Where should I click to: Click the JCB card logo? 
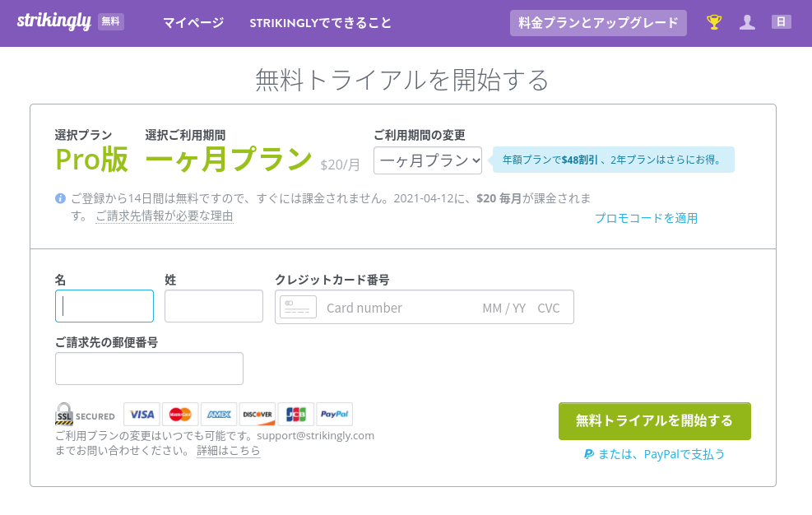click(x=295, y=415)
